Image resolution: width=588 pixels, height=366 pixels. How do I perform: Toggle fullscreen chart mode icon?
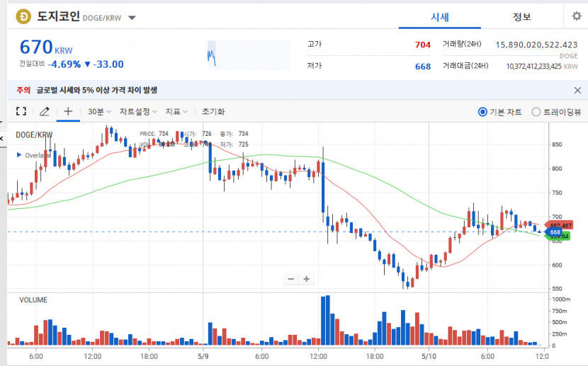(21, 111)
